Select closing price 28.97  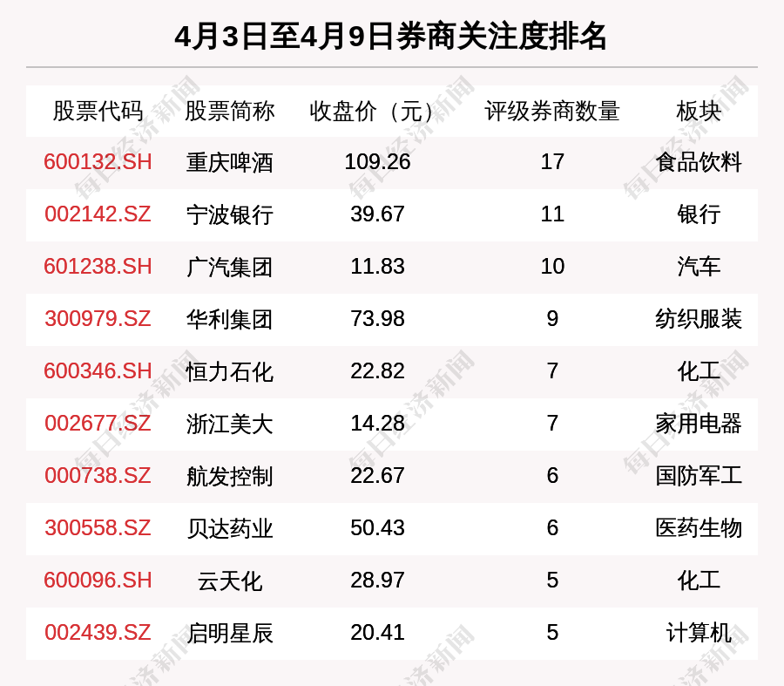pyautogui.click(x=377, y=581)
